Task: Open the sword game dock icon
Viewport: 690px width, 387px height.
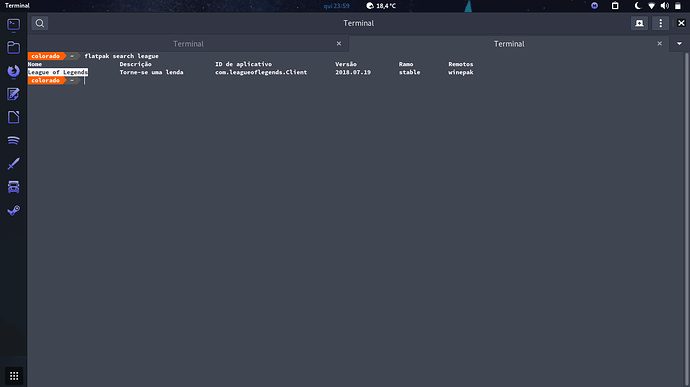Action: [x=14, y=164]
